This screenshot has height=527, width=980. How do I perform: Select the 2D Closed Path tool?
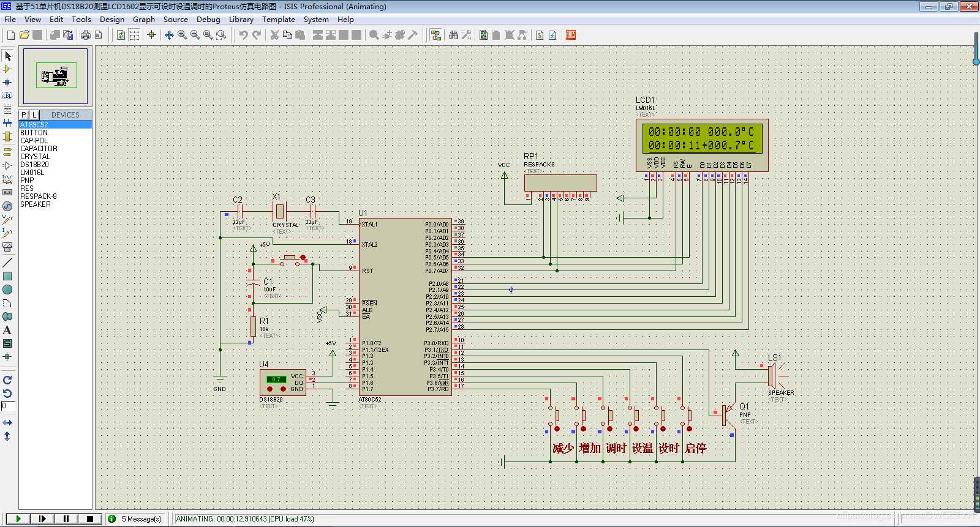coord(7,316)
